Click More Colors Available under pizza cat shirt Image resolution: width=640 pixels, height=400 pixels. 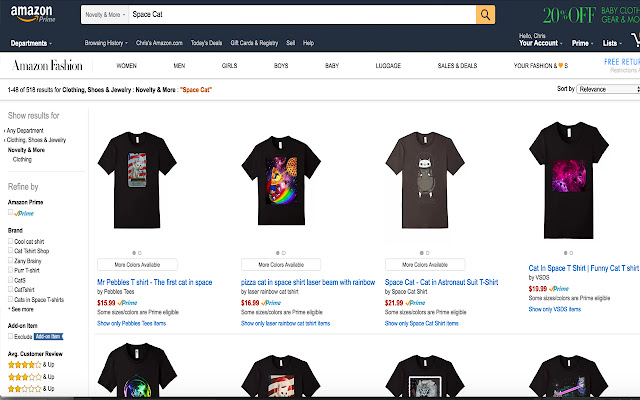point(281,264)
